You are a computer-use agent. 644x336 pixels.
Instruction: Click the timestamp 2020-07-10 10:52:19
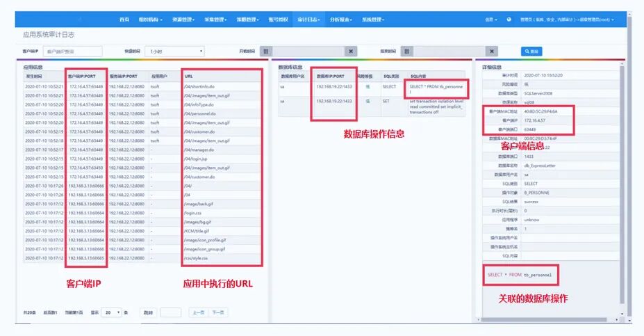(44, 132)
